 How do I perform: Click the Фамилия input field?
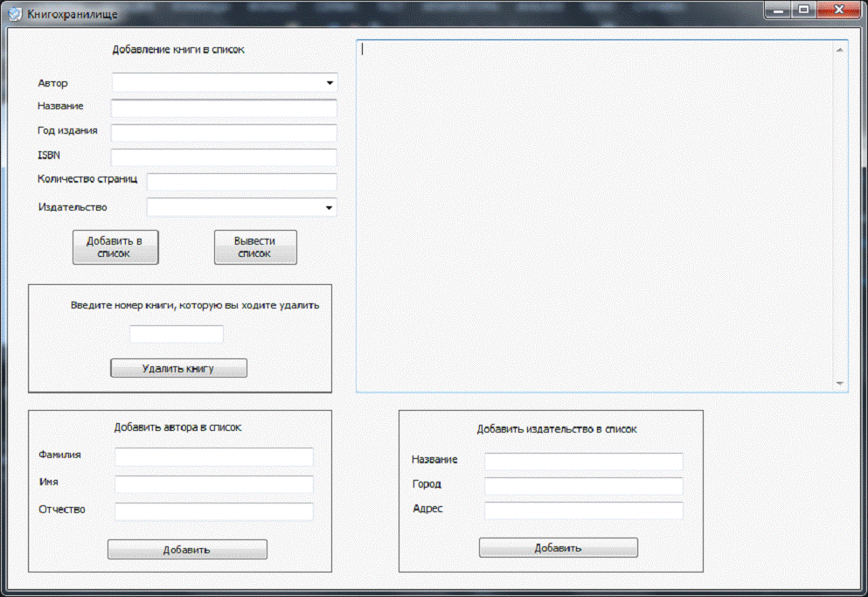pyautogui.click(x=213, y=457)
